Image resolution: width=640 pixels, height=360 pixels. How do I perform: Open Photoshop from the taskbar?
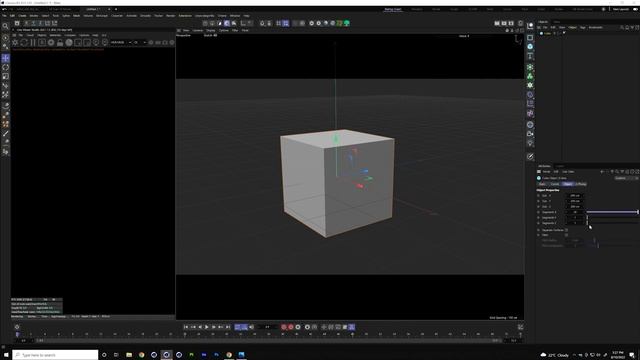point(216,355)
